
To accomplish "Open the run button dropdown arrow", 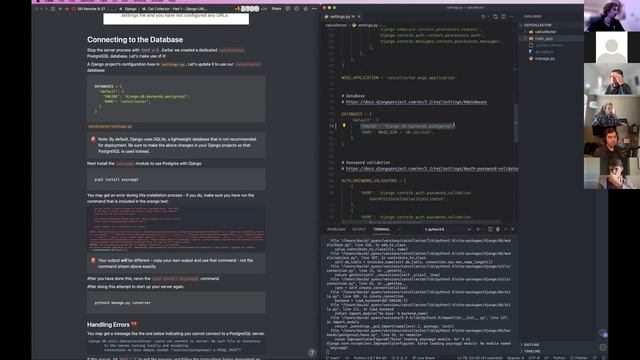I will (488, 17).
